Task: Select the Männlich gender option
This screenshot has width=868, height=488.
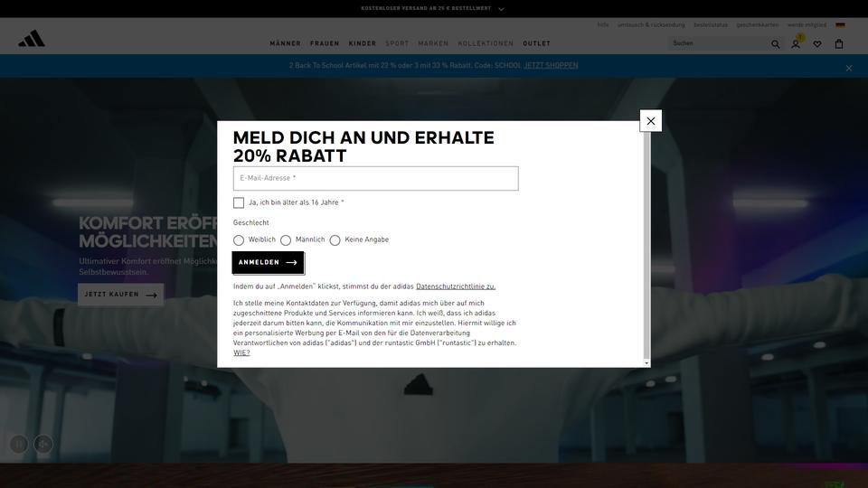Action: pos(286,240)
